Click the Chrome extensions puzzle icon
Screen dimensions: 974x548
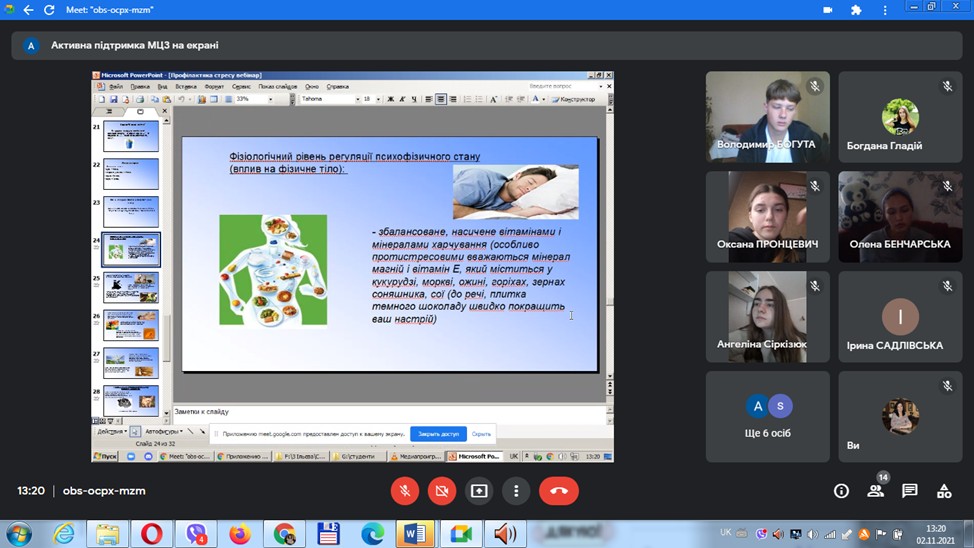point(856,10)
